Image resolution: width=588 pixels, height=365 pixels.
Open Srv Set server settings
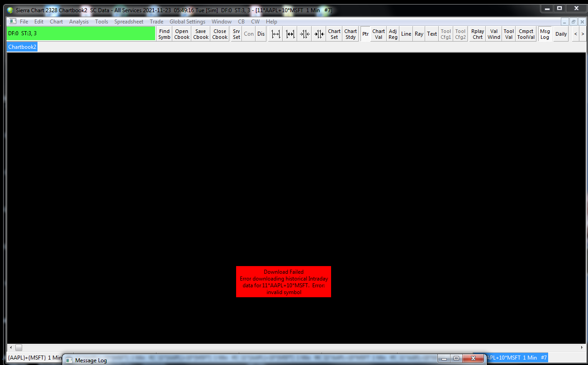(237, 34)
